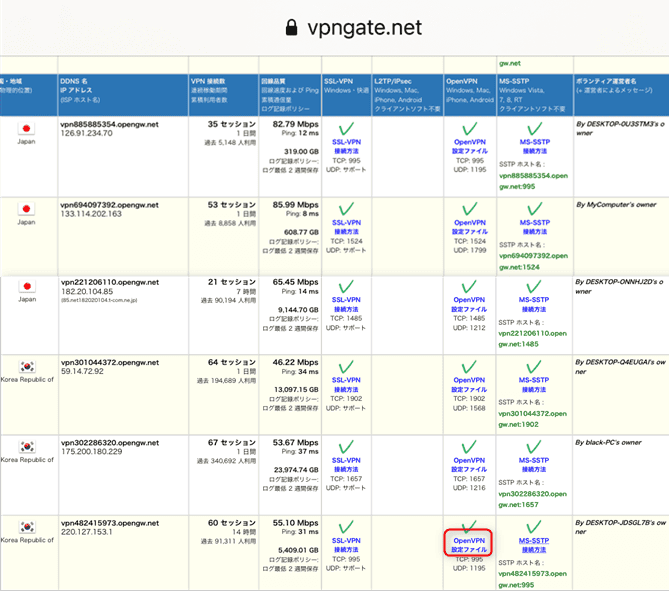669x591 pixels.
Task: Click IP address 175.200.180.229
Action: [91, 451]
